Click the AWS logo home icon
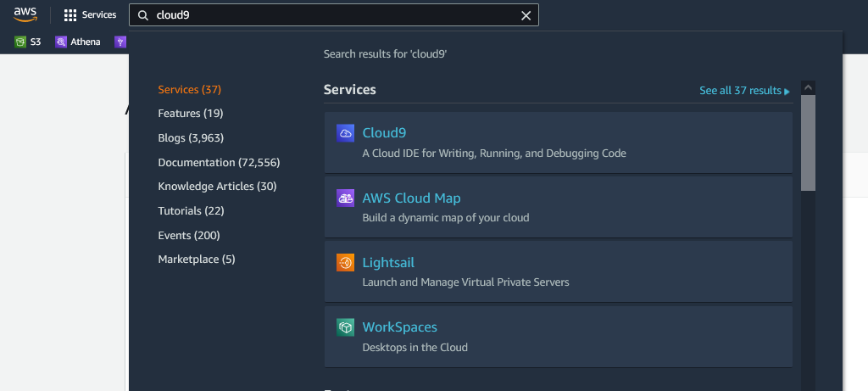The height and width of the screenshot is (391, 868). 25,15
